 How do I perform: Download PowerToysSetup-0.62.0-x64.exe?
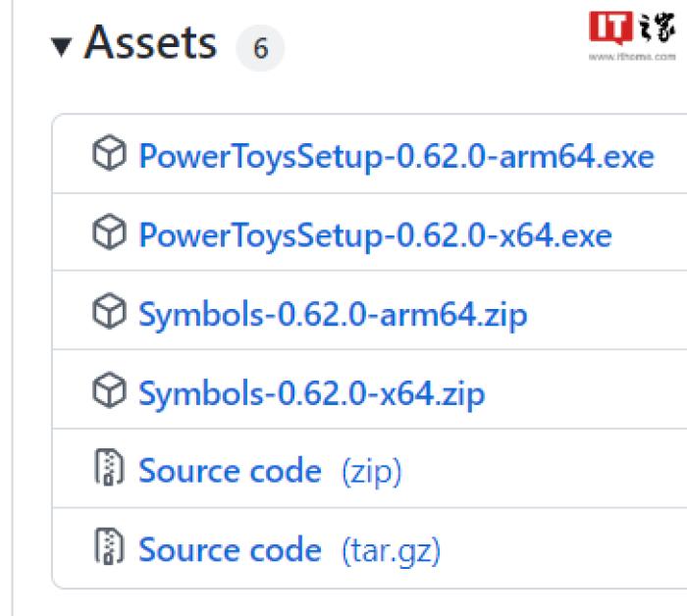[x=375, y=235]
